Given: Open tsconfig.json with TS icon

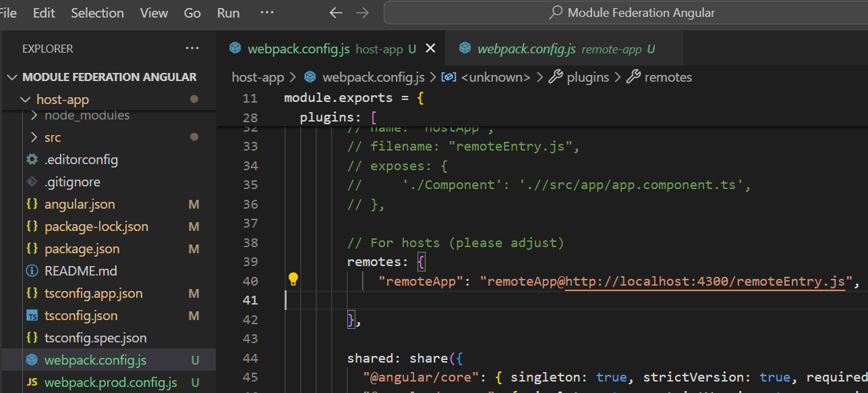Looking at the screenshot, I should (x=80, y=315).
